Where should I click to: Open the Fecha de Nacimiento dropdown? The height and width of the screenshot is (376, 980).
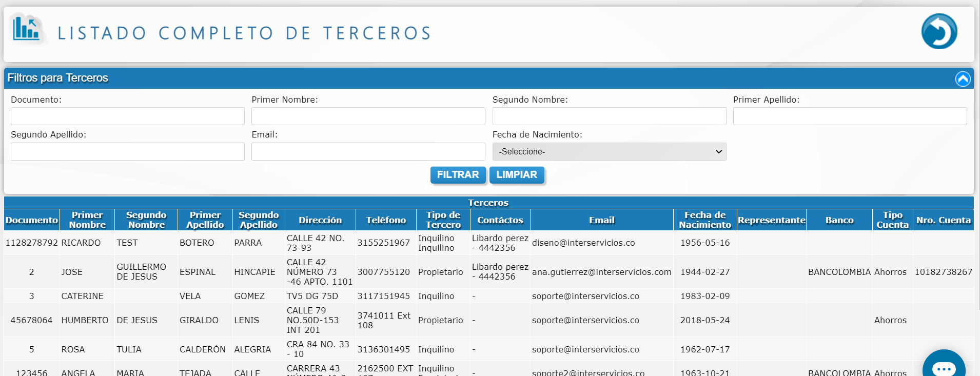pyautogui.click(x=609, y=152)
